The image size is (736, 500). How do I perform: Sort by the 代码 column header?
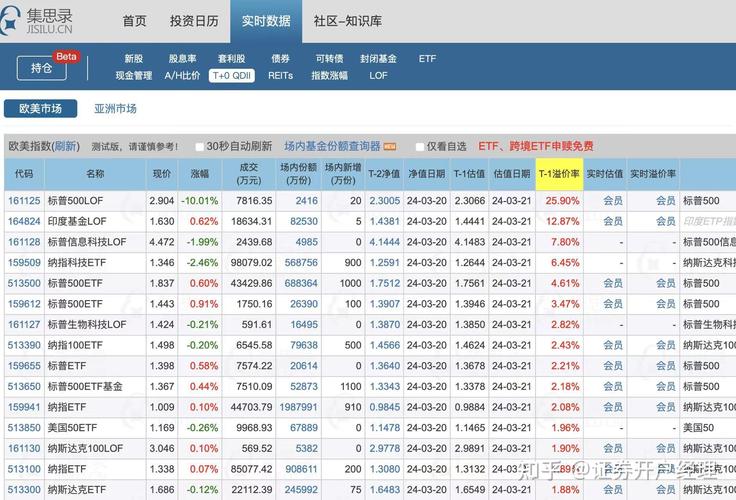pos(24,174)
